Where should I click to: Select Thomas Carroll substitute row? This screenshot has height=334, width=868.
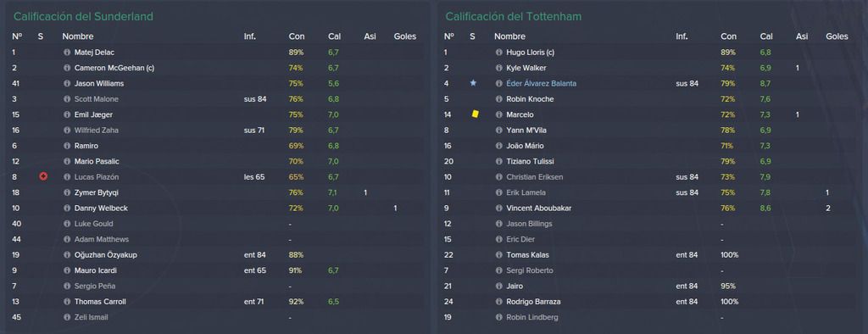[216, 302]
